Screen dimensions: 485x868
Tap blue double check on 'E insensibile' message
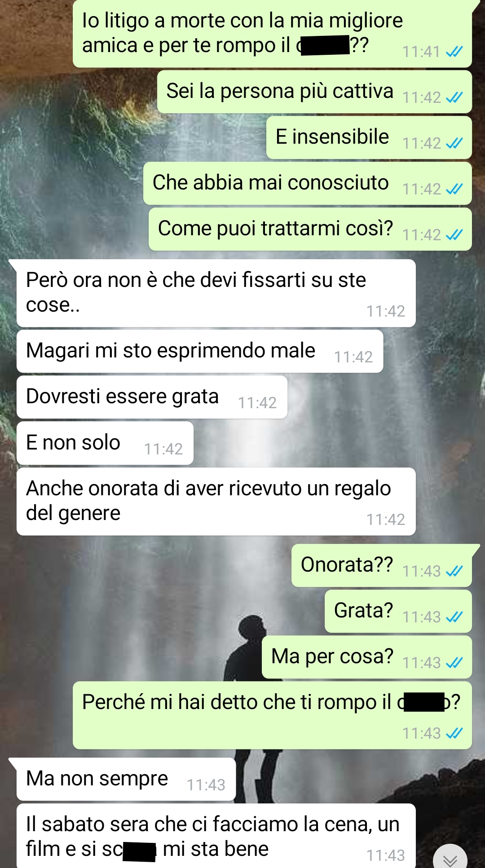pos(454,143)
